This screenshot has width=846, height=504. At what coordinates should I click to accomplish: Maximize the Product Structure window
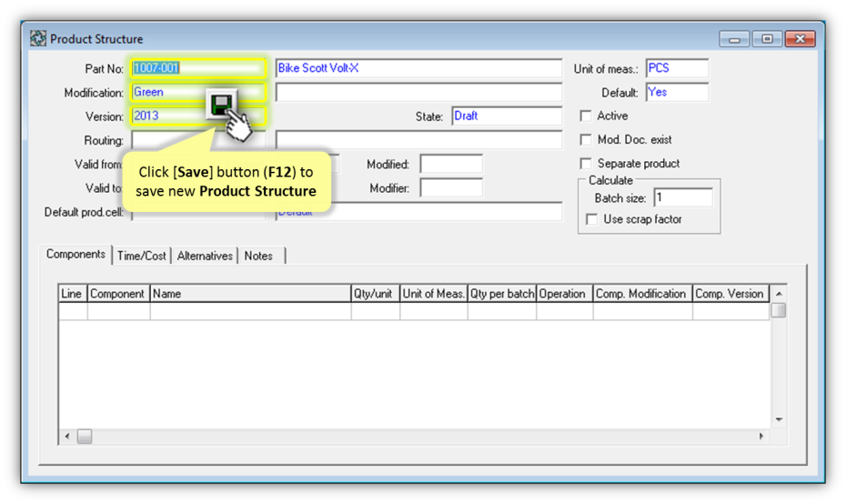coord(767,39)
